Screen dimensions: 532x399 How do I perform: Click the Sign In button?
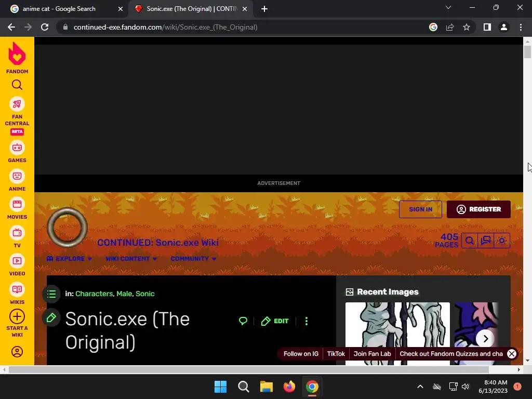(x=420, y=209)
